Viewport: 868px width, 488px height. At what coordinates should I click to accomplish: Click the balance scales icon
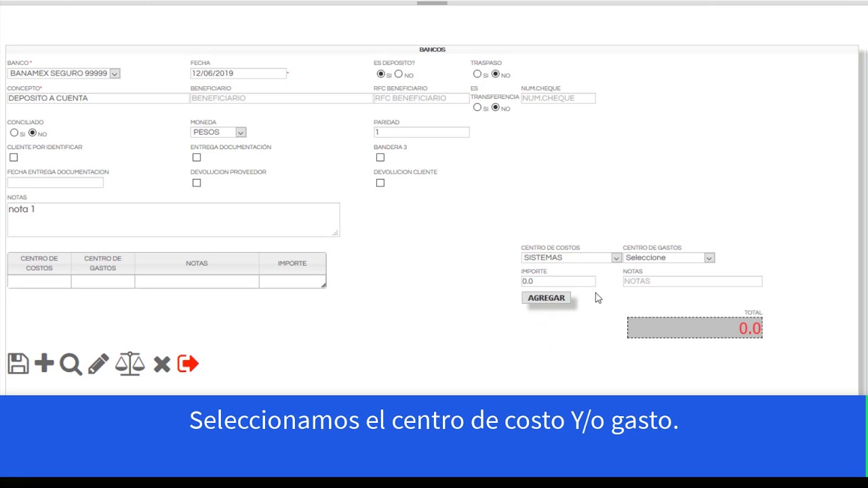coord(130,364)
